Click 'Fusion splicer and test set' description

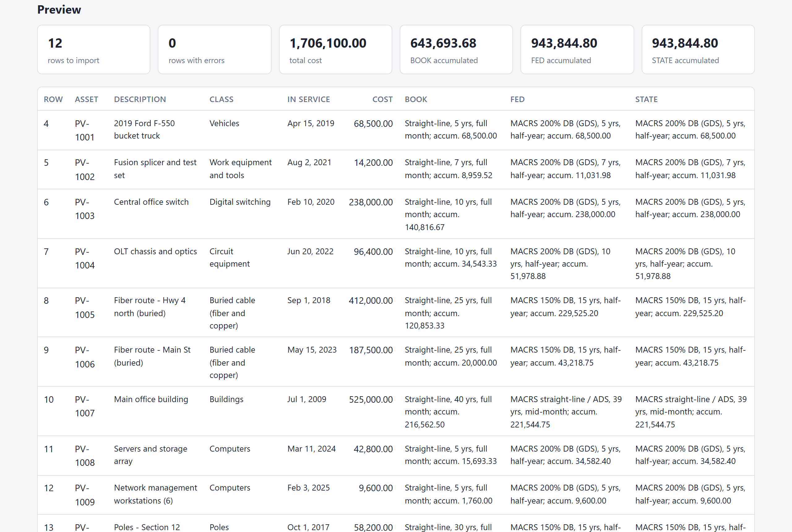point(155,169)
